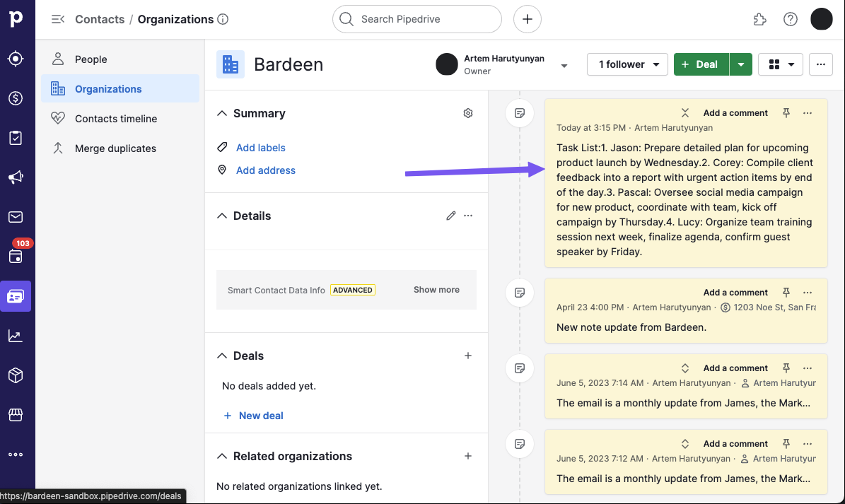Click the 1203 Noe St deal link
845x504 pixels.
(769, 307)
